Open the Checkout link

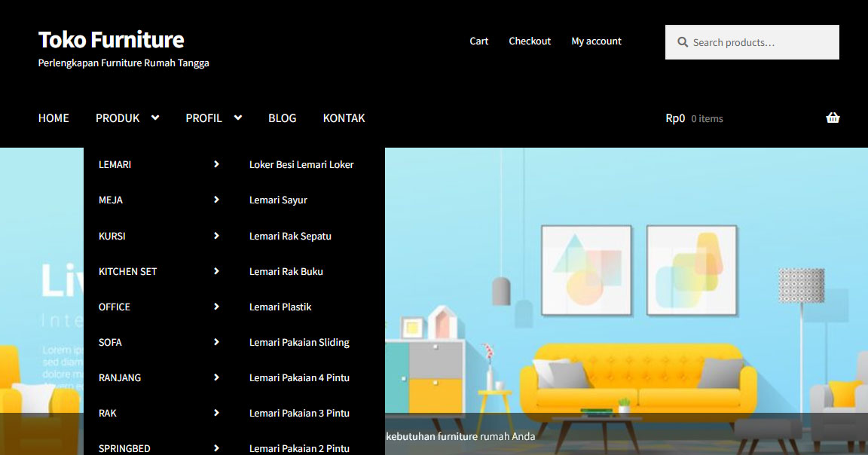[x=530, y=41]
